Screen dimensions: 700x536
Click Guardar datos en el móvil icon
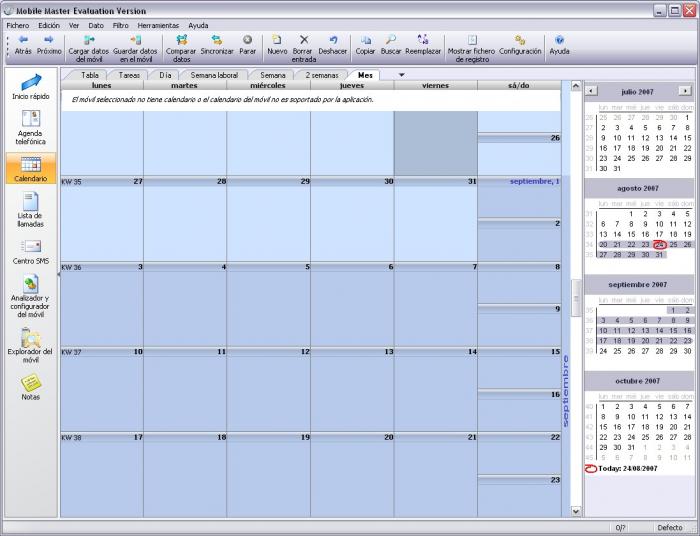[x=135, y=40]
